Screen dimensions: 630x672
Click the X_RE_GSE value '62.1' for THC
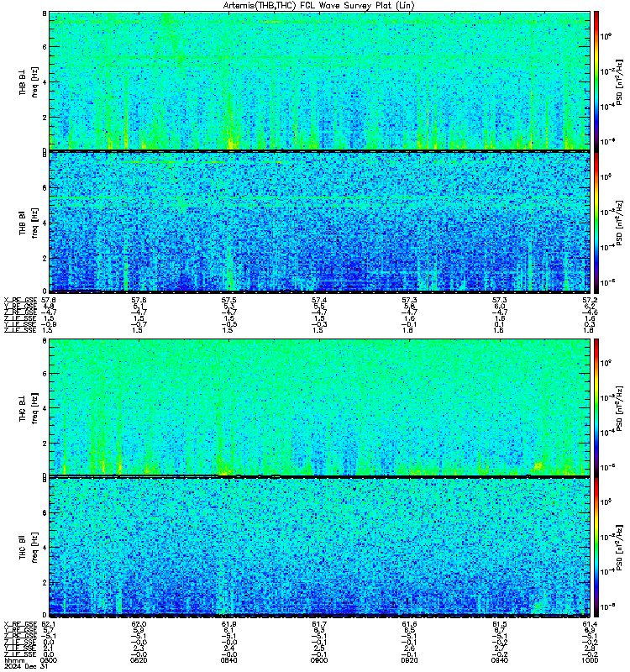tap(49, 624)
